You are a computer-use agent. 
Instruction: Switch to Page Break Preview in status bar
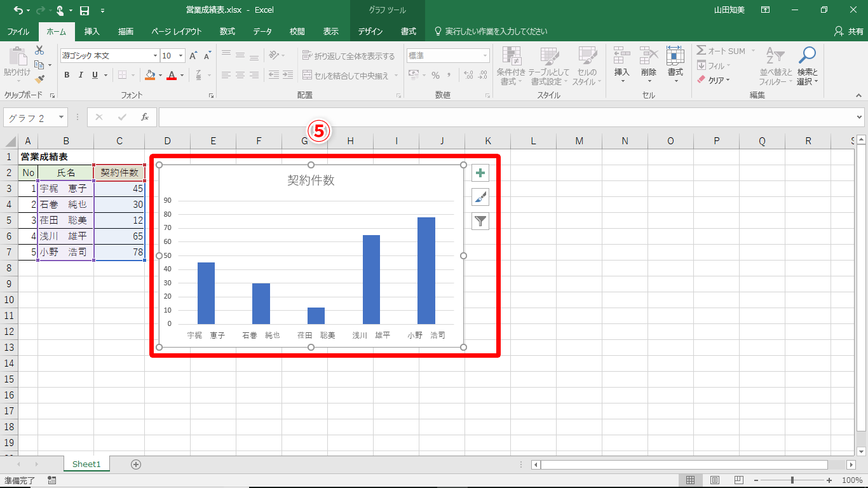tap(739, 480)
